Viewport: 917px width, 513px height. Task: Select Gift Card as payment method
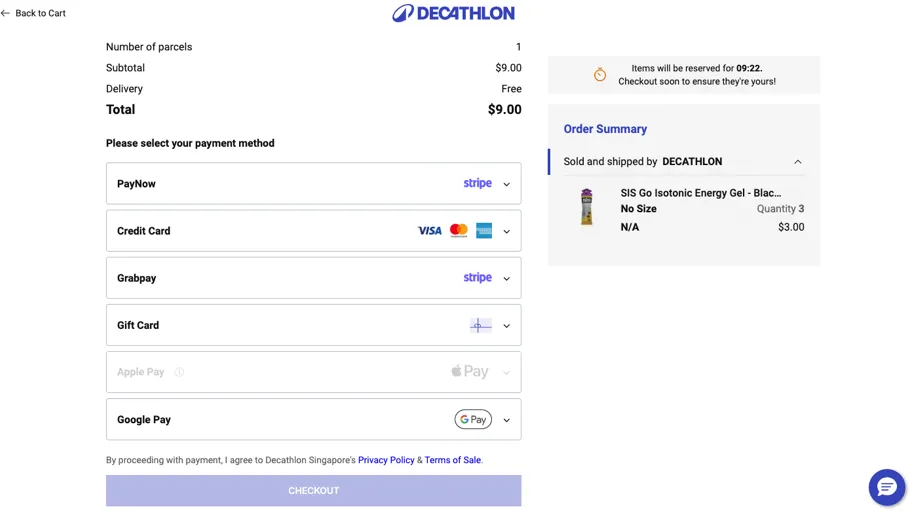coord(138,325)
